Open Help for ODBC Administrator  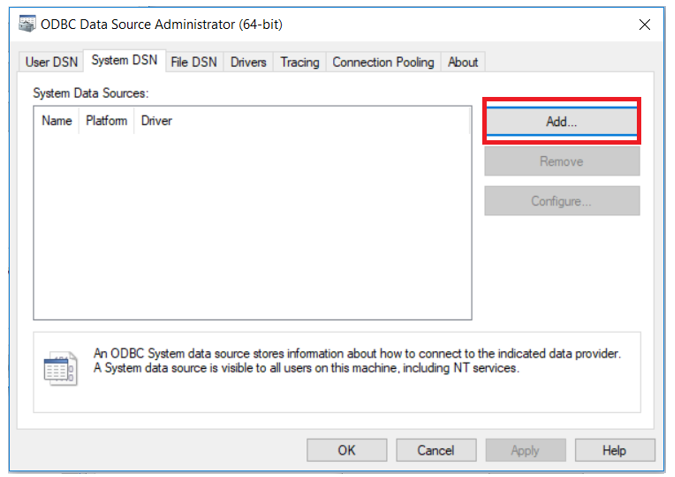[x=615, y=450]
